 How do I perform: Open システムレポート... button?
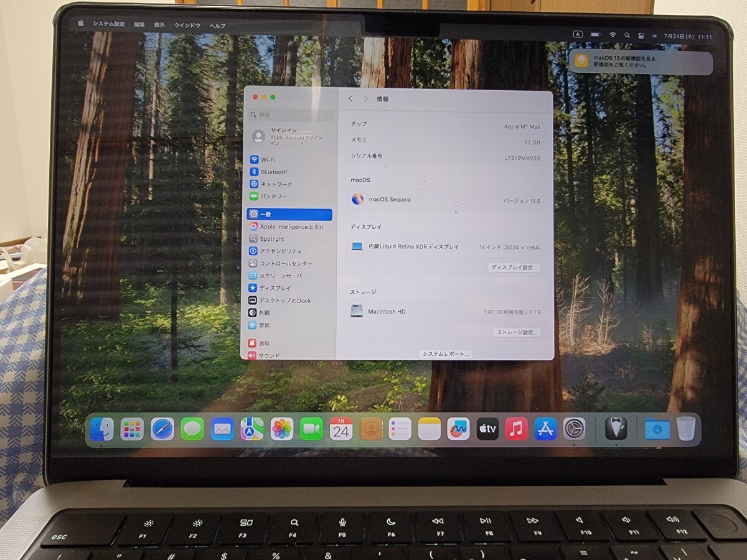tap(445, 354)
